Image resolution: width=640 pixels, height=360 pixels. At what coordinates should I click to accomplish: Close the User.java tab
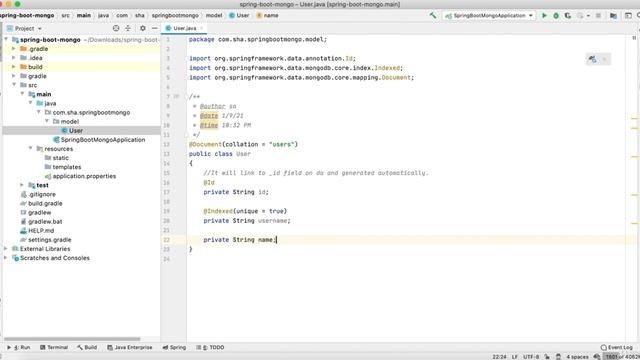(x=201, y=28)
